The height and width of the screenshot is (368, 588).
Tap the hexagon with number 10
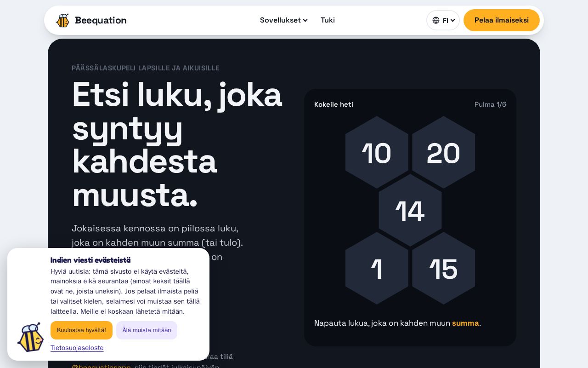[377, 152]
